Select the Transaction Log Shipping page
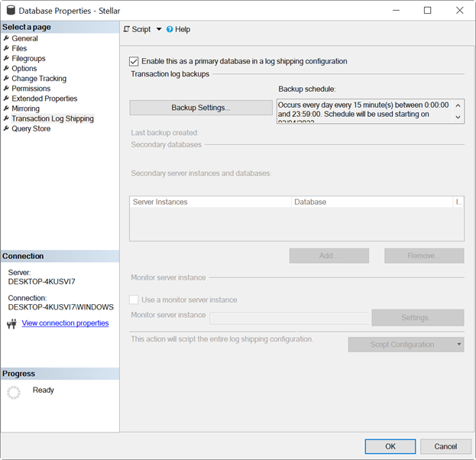Viewport: 476px width, 460px height. click(x=53, y=118)
